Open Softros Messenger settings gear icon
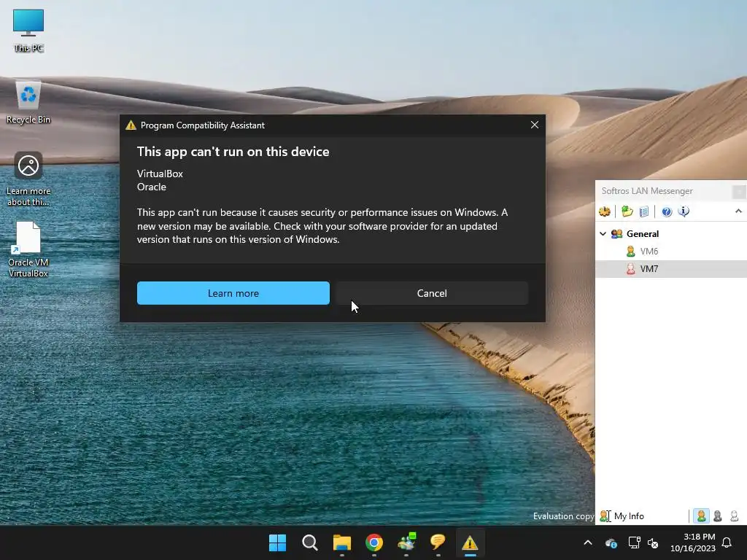Screen dimensions: 747x560 pyautogui.click(x=605, y=211)
